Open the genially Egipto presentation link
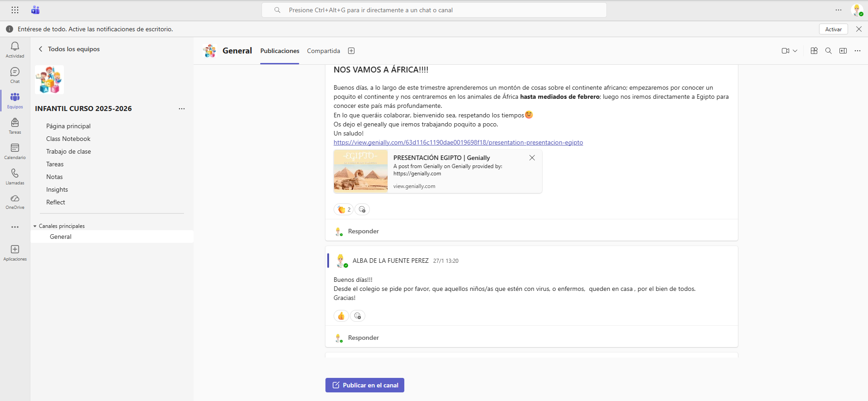This screenshot has width=868, height=401. (x=458, y=142)
